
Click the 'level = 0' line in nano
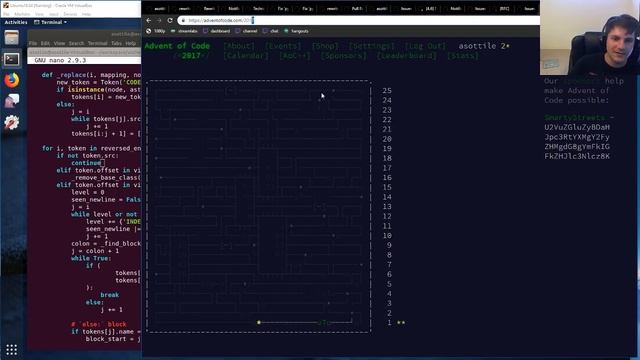click(88, 192)
